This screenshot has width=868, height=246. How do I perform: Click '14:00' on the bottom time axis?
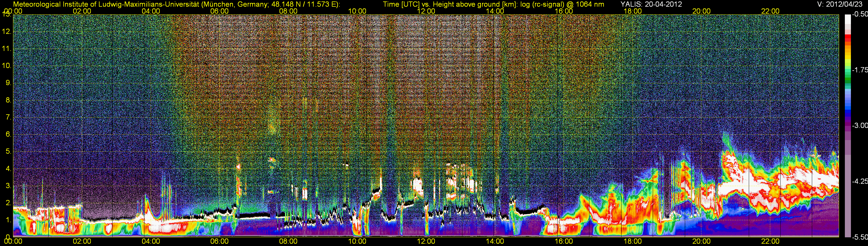tap(495, 241)
